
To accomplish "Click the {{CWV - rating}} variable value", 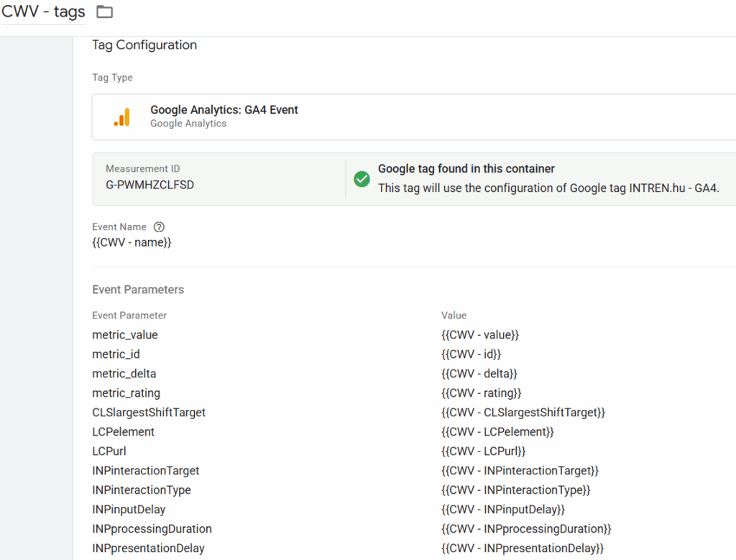I will click(481, 393).
